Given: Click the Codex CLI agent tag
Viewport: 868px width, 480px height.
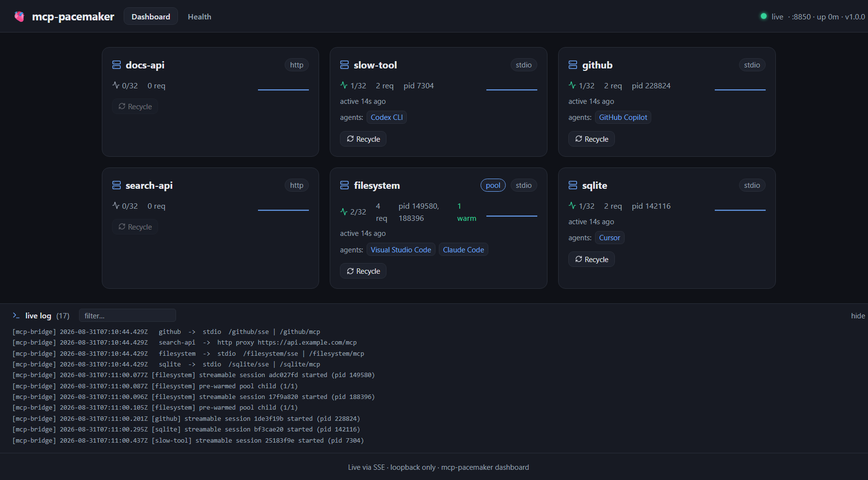Looking at the screenshot, I should 387,117.
